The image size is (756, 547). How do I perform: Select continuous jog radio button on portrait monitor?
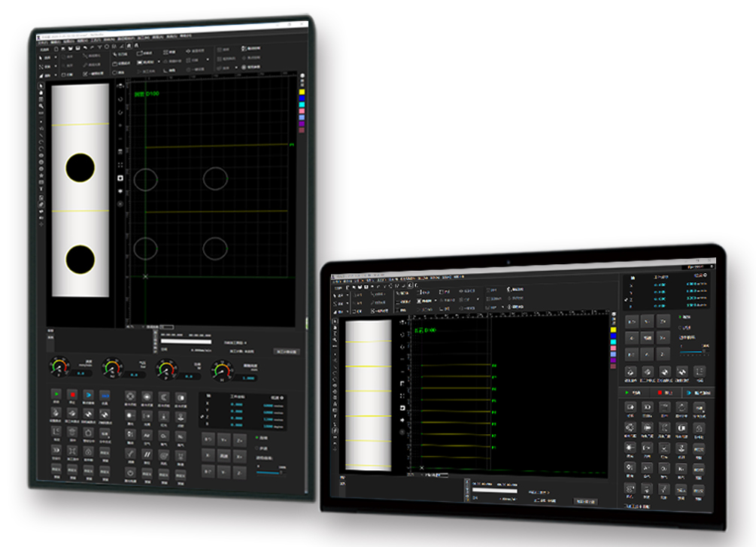click(256, 437)
